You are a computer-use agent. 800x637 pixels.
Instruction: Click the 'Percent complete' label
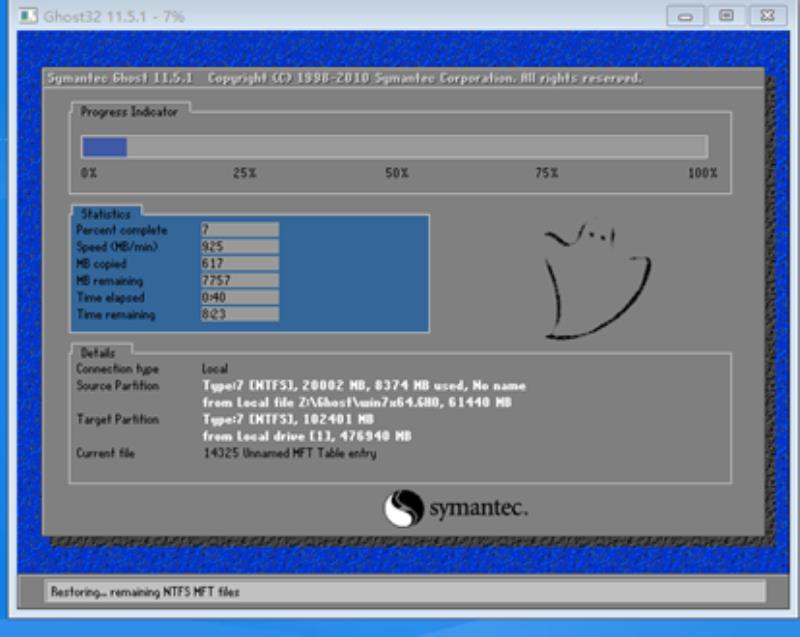point(121,230)
